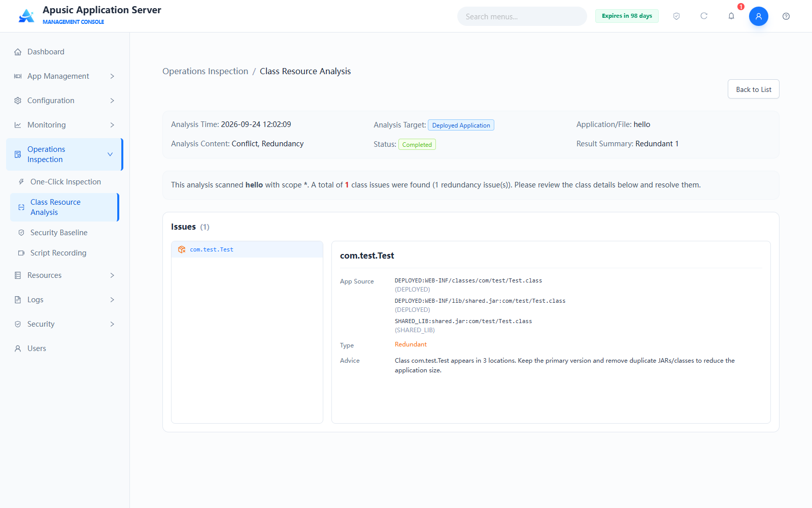Click the help question mark icon
The height and width of the screenshot is (508, 812).
(x=786, y=16)
